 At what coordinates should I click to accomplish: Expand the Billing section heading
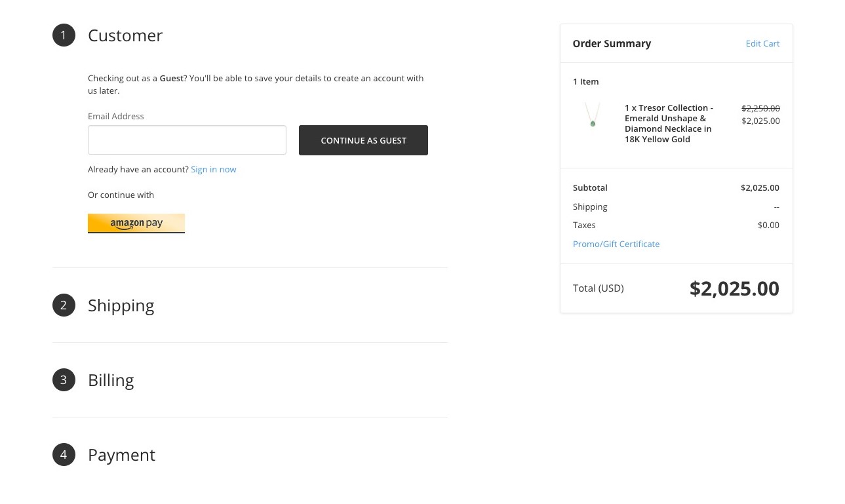[111, 380]
